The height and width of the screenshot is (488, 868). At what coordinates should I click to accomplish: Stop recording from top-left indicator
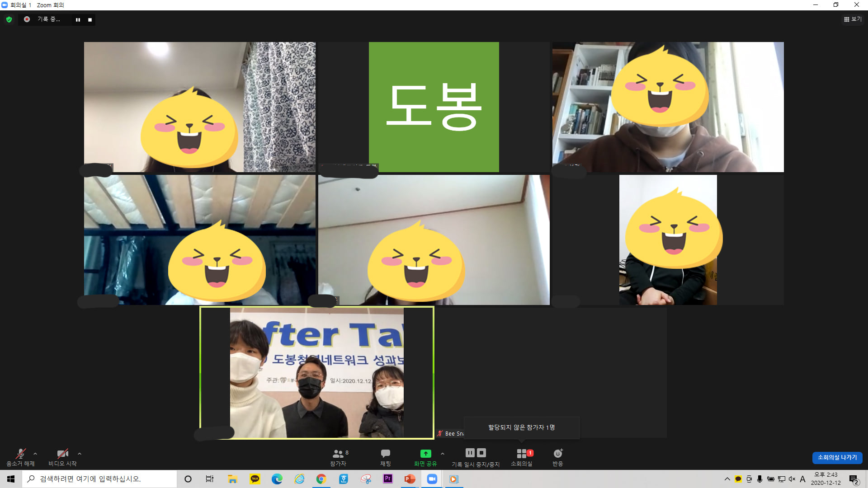click(x=90, y=20)
